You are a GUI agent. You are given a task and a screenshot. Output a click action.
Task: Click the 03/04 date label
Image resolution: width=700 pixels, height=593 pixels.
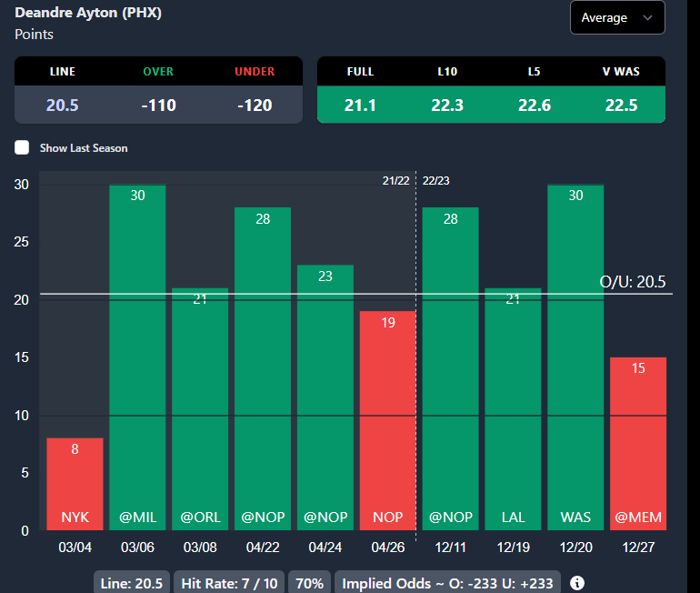[75, 547]
